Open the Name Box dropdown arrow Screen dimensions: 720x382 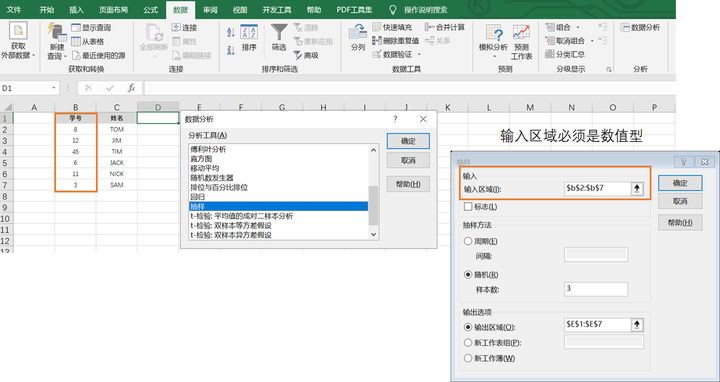pyautogui.click(x=54, y=88)
